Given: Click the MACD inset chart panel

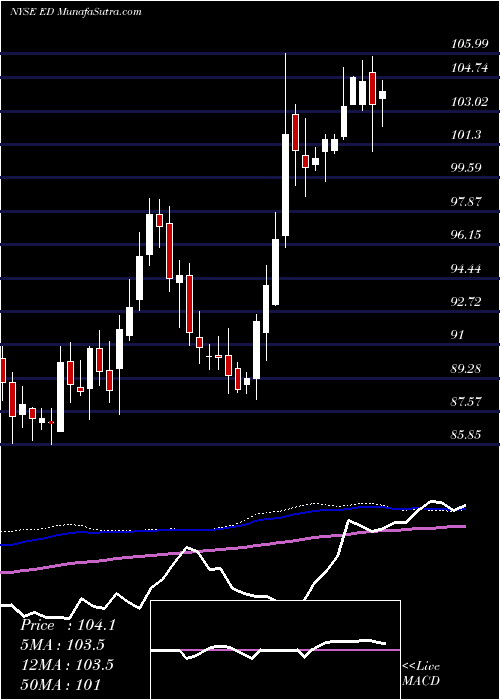Looking at the screenshot, I should (x=276, y=650).
